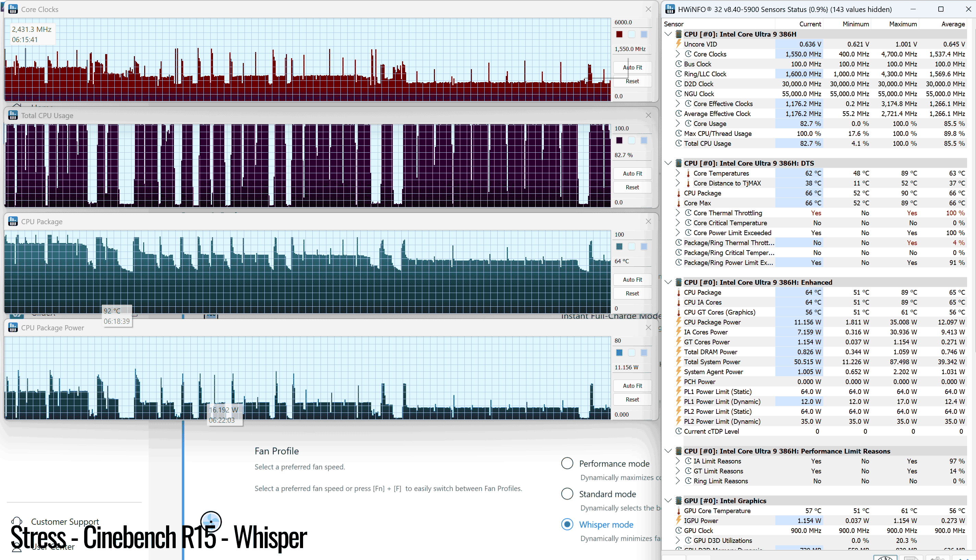
Task: Expand the IA Limit Reasons row
Action: coord(678,461)
